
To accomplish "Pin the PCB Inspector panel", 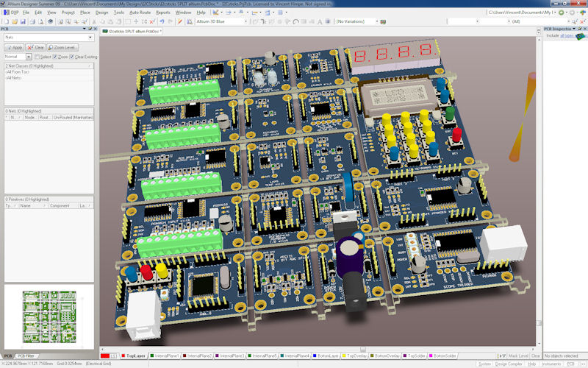I will tap(580, 29).
